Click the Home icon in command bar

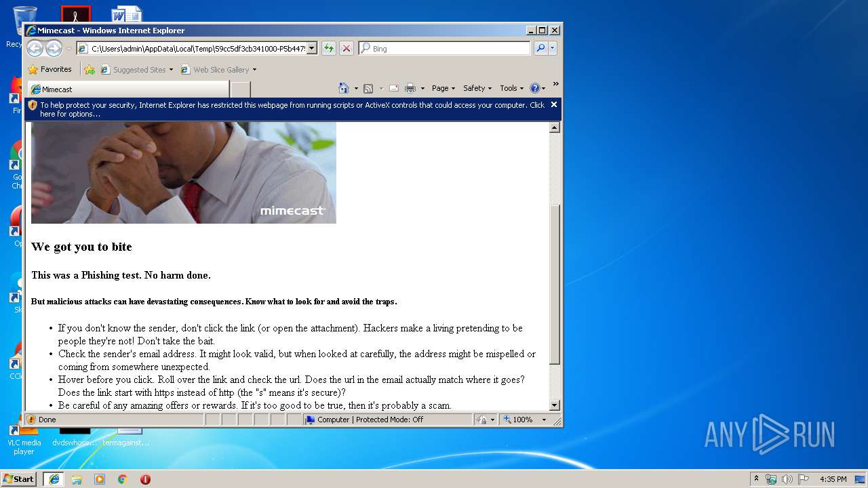344,88
